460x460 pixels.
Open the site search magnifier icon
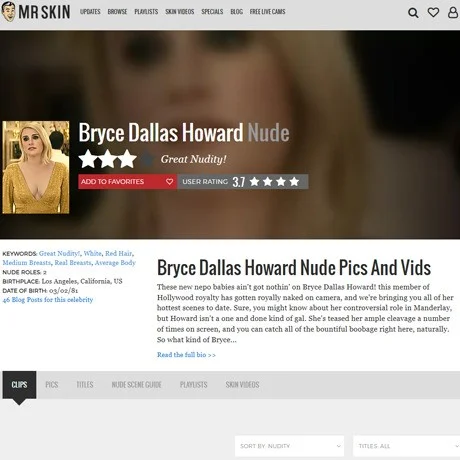point(413,13)
